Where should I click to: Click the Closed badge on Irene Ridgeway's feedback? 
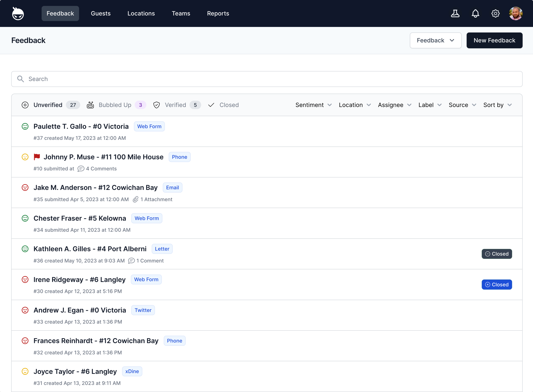click(x=497, y=284)
